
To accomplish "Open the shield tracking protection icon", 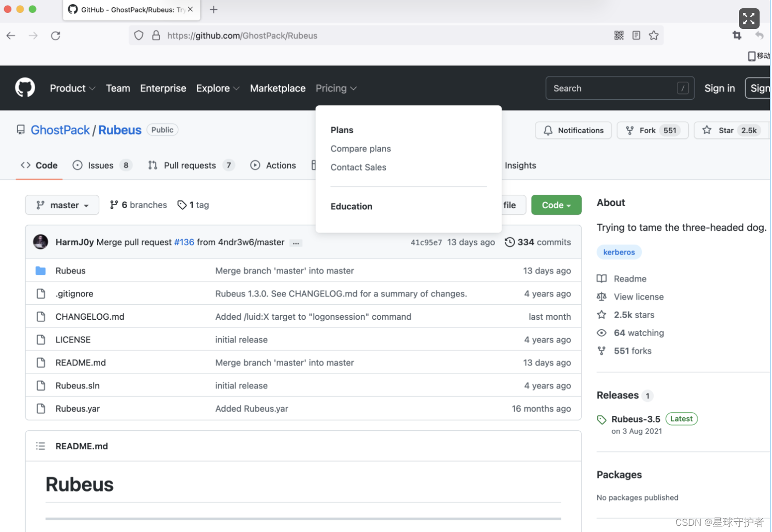I will [138, 36].
